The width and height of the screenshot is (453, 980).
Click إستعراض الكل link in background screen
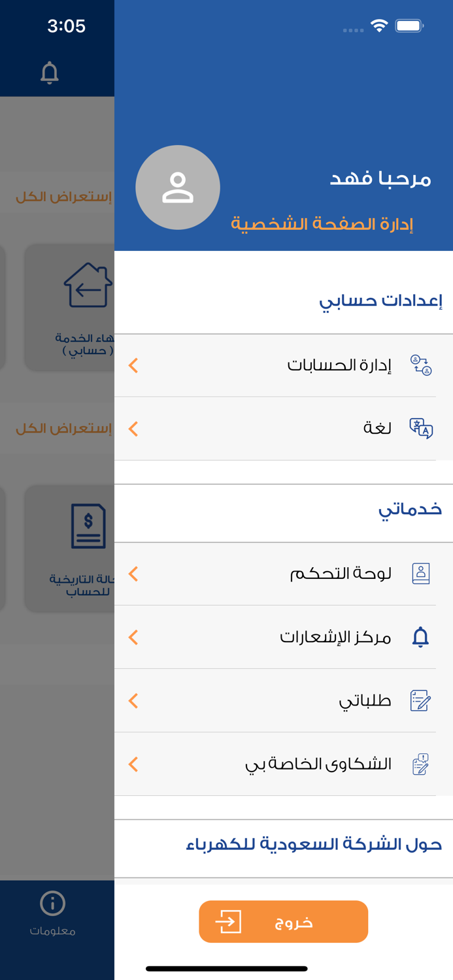click(61, 194)
